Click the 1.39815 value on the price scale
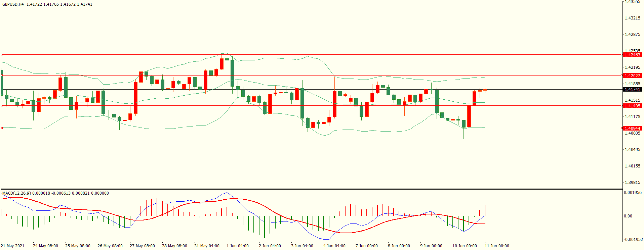The height and width of the screenshot is (250, 644). 632,183
